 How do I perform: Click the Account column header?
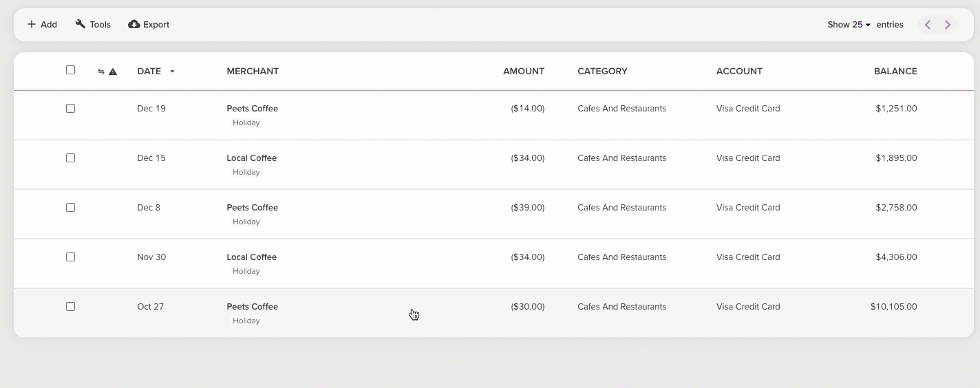(739, 72)
